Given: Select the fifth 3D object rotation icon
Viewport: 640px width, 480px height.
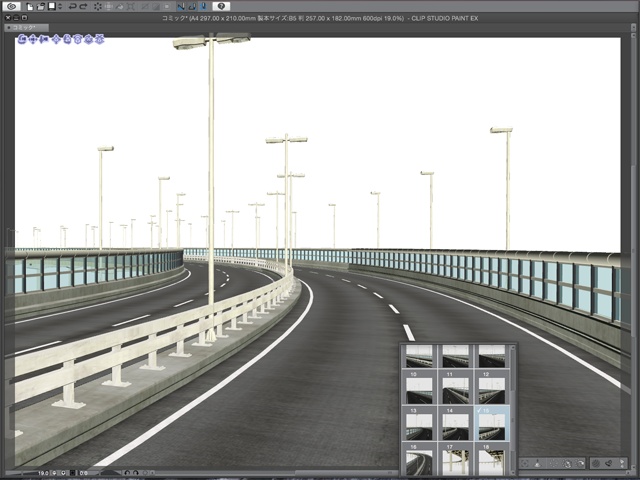Looking at the screenshot, I should click(67, 39).
